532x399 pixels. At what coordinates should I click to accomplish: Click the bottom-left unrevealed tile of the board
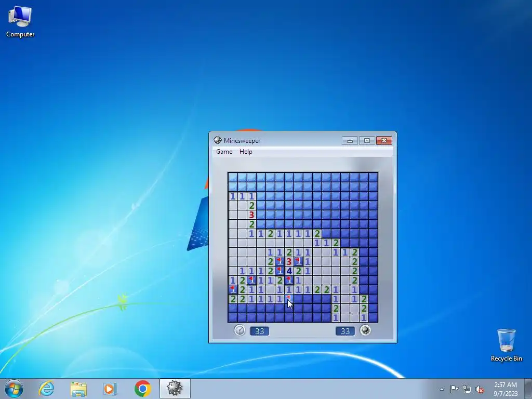click(x=233, y=317)
